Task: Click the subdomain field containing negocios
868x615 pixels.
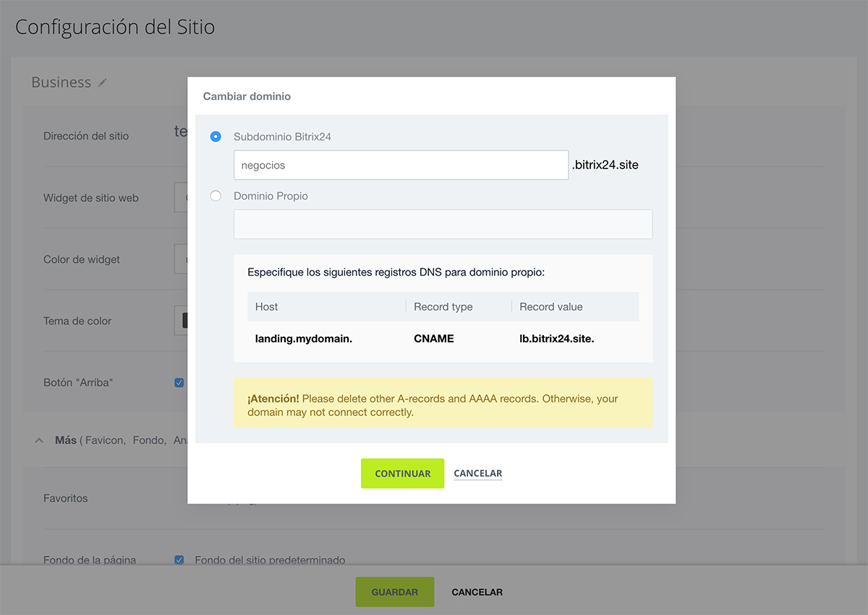Action: (x=401, y=165)
